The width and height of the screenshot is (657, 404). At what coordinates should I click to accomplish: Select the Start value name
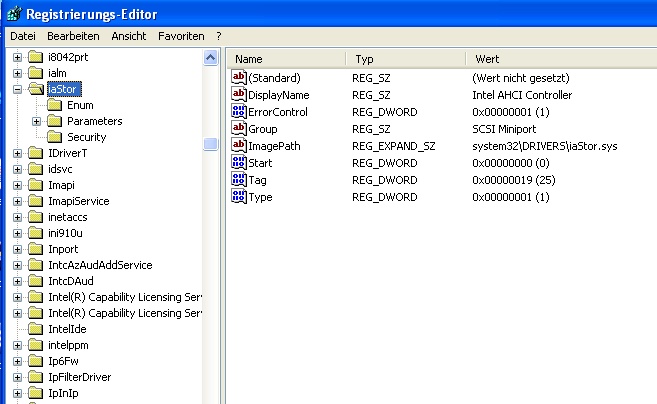pos(260,163)
